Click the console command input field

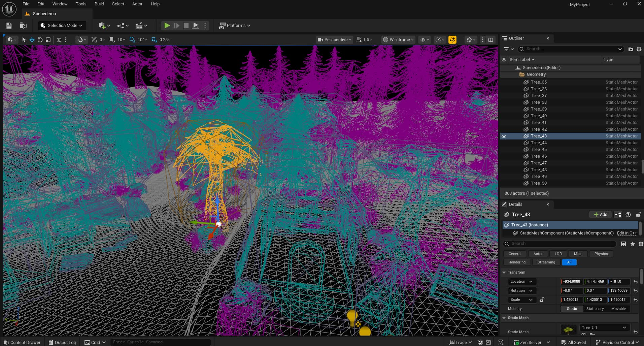point(160,342)
